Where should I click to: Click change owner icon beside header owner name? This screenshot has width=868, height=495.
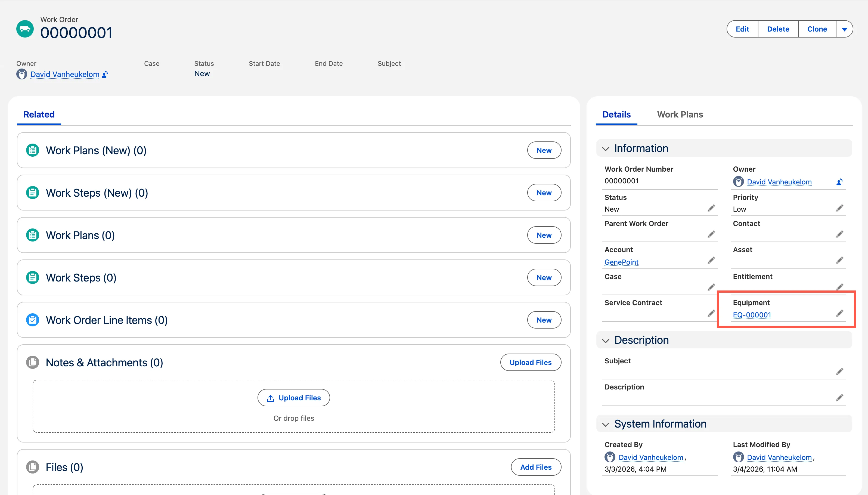(x=105, y=75)
